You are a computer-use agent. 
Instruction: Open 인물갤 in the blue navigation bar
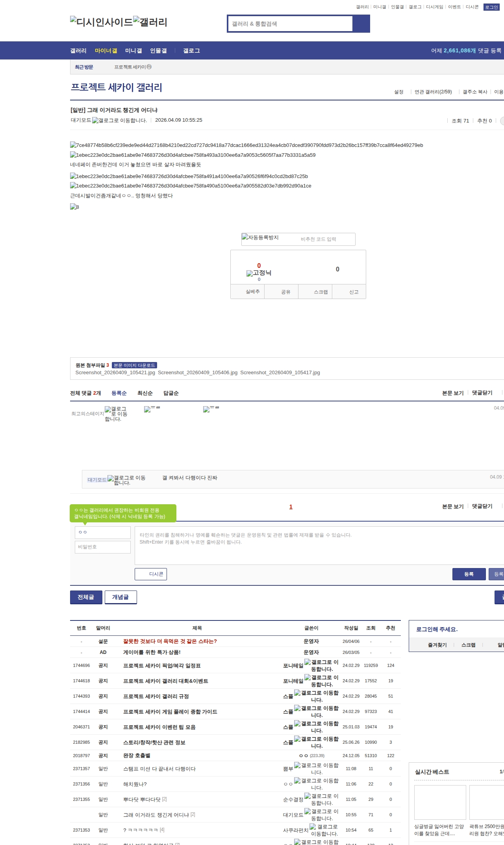click(x=158, y=51)
